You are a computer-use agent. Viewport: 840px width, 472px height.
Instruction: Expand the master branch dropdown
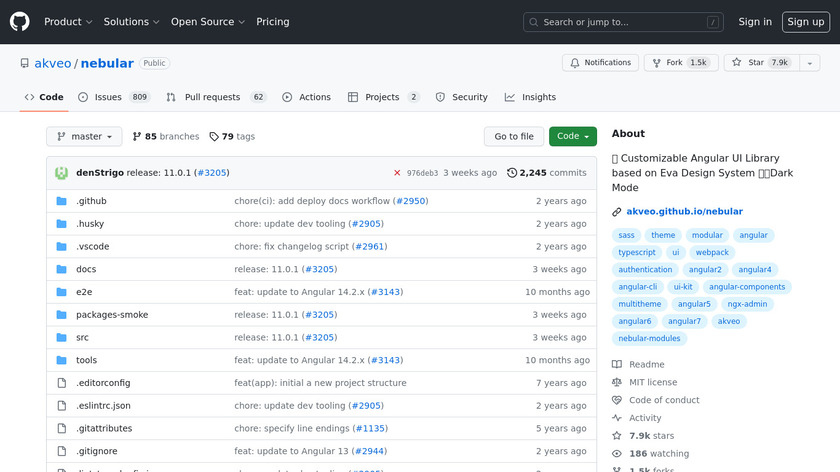(x=84, y=137)
